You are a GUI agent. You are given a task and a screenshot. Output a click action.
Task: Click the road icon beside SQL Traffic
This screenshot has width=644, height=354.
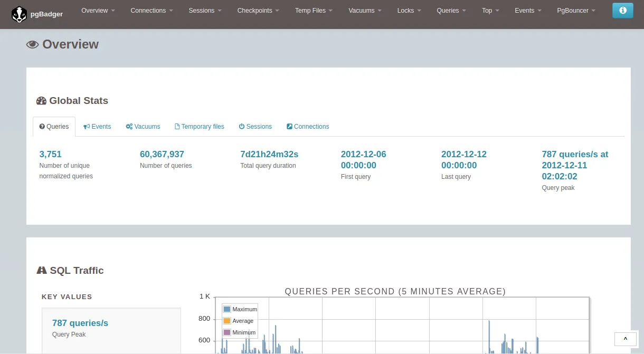click(42, 271)
